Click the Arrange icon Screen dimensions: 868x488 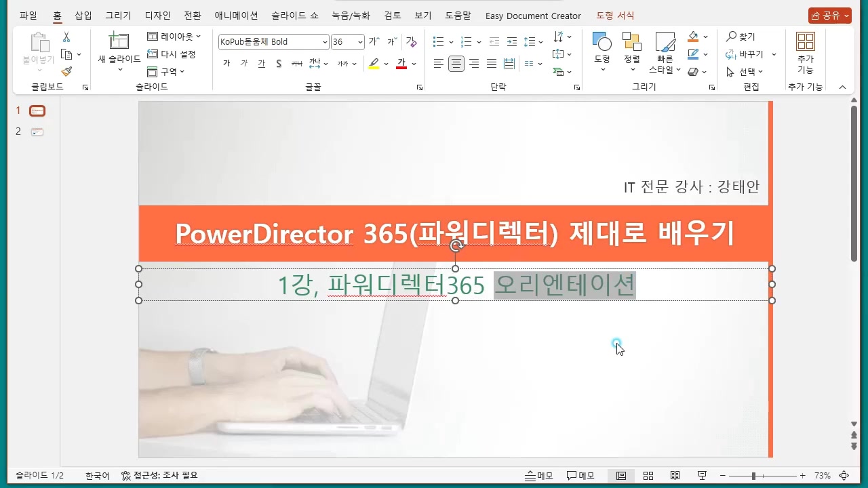click(x=632, y=42)
